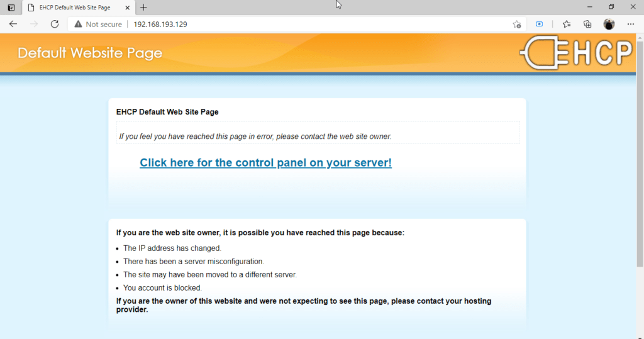Open the Settings and more ellipsis menu
Viewport: 644px width, 339px height.
pyautogui.click(x=631, y=25)
